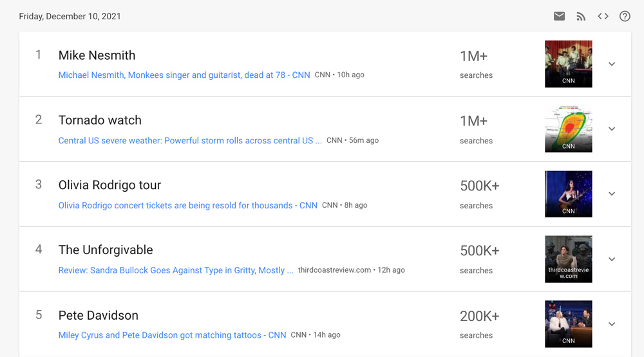The width and height of the screenshot is (644, 357).
Task: Click the embed code brackets icon
Action: (x=603, y=16)
